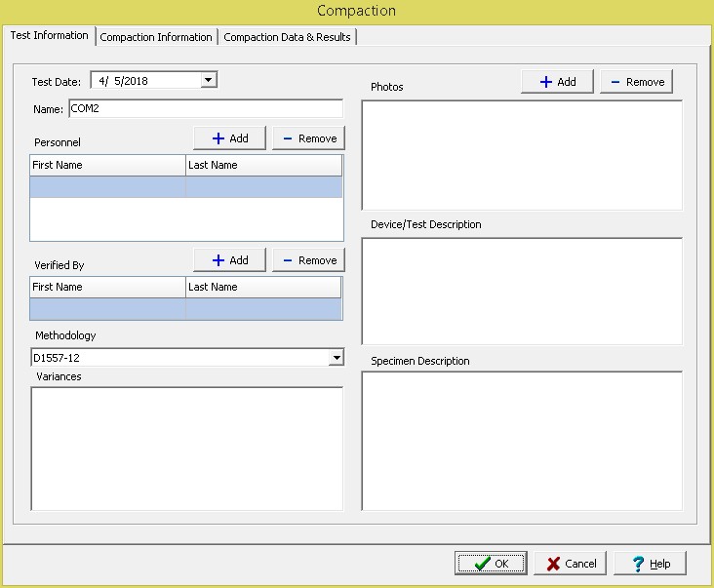Viewport: 714px width, 588px height.
Task: Expand the Test Date dropdown arrow
Action: (209, 80)
